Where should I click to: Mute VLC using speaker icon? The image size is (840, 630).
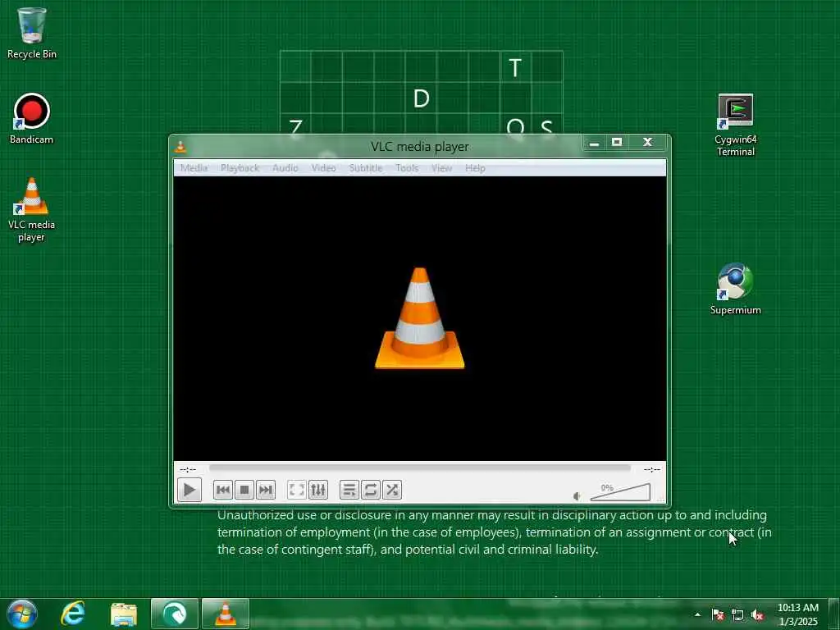pyautogui.click(x=577, y=496)
